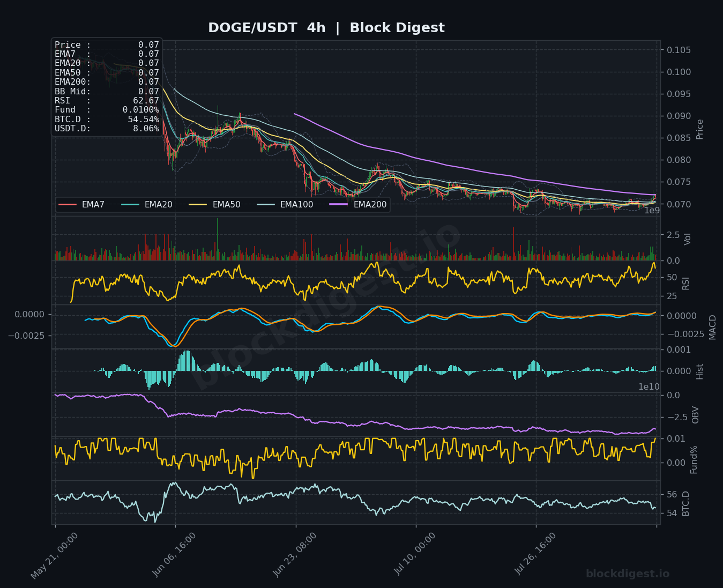Click the Jun 06, 16:00 date label
Screen dimensions: 723x588
coord(175,554)
